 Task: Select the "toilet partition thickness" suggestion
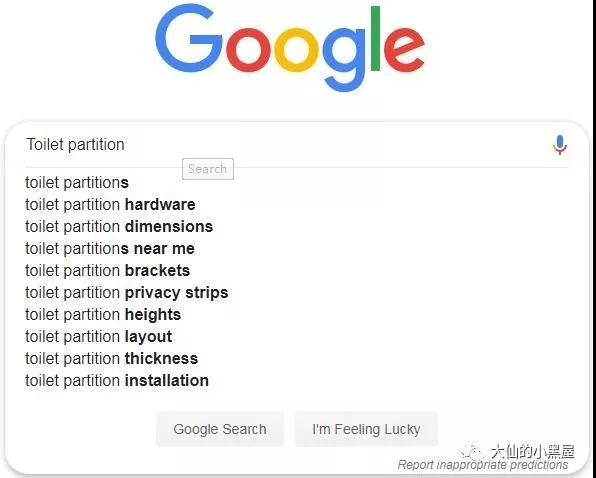pyautogui.click(x=111, y=359)
